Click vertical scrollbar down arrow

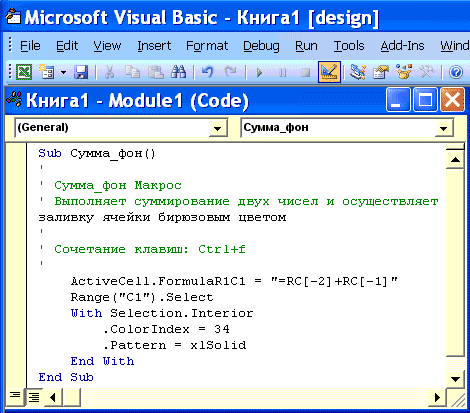point(455,379)
